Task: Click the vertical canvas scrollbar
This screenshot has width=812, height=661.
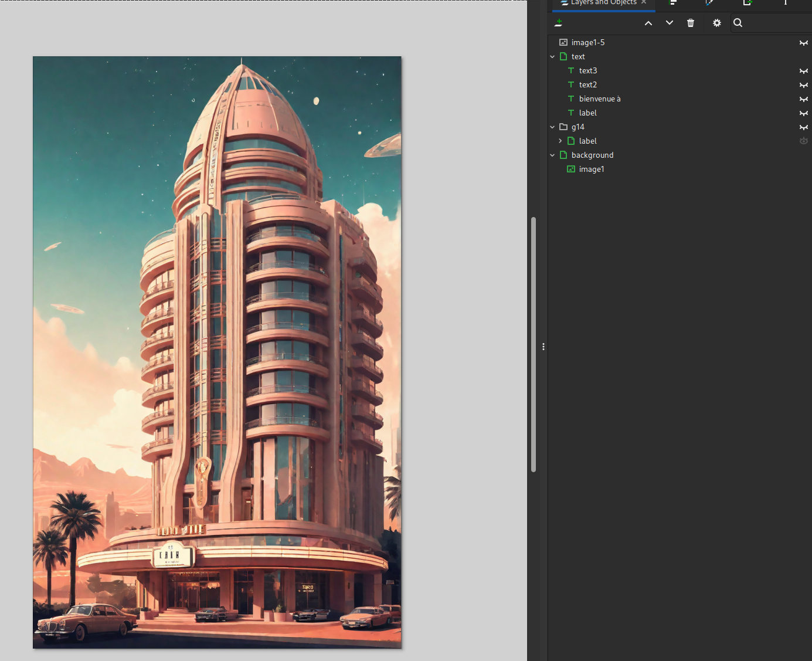Action: [534, 344]
